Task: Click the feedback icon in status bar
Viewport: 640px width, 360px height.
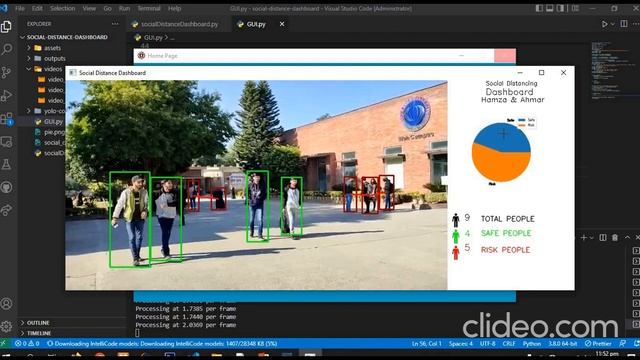Action: [x=623, y=344]
